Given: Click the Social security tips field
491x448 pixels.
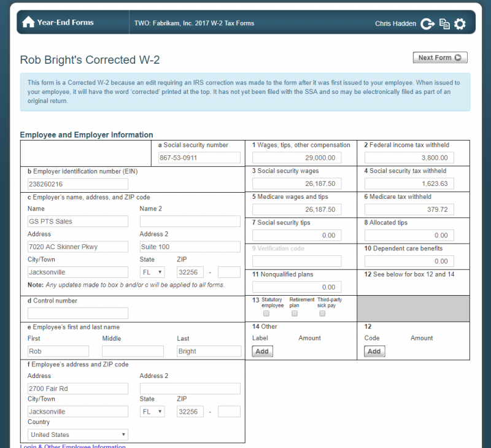Looking at the screenshot, I should (x=297, y=235).
